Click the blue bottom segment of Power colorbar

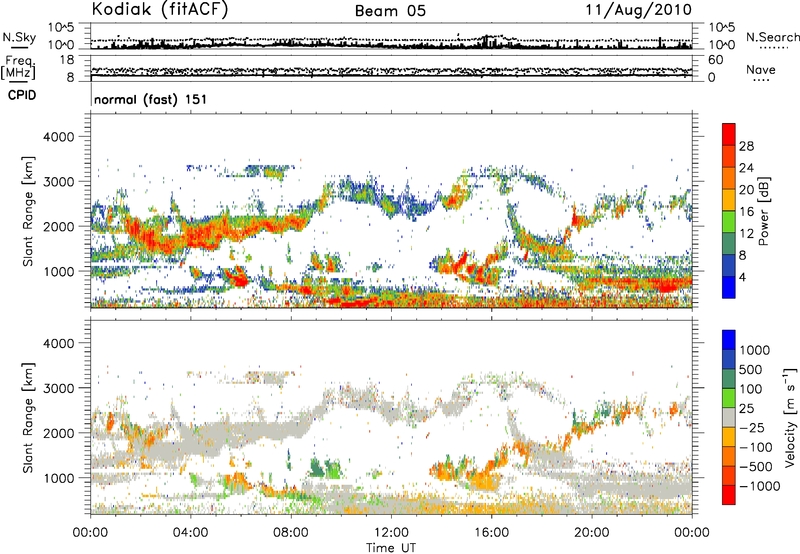(x=729, y=287)
